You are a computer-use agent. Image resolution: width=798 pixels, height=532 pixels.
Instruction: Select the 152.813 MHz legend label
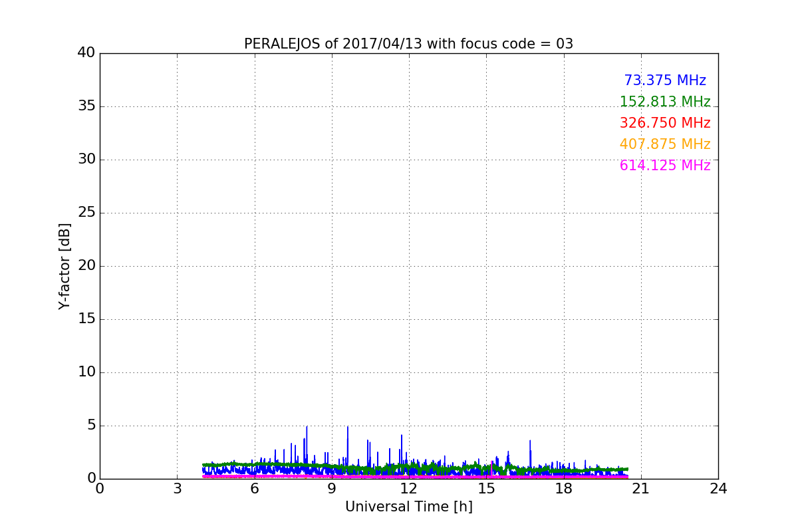[x=665, y=102]
